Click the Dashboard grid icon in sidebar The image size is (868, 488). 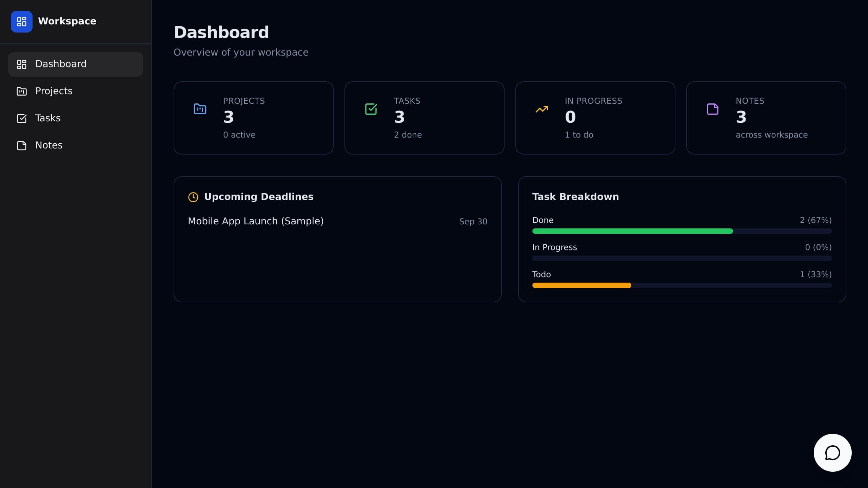pos(22,64)
